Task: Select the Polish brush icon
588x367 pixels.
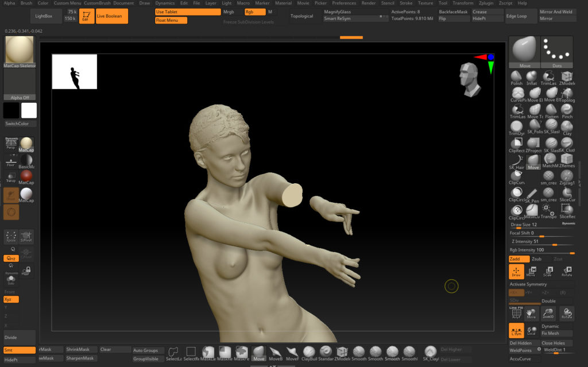Action: point(517,77)
